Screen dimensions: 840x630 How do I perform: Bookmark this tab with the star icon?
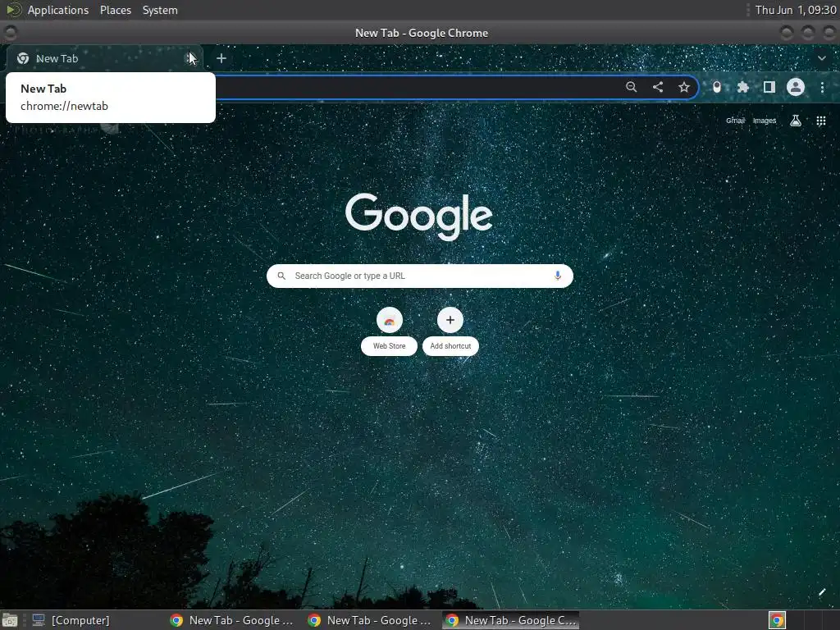pos(684,87)
